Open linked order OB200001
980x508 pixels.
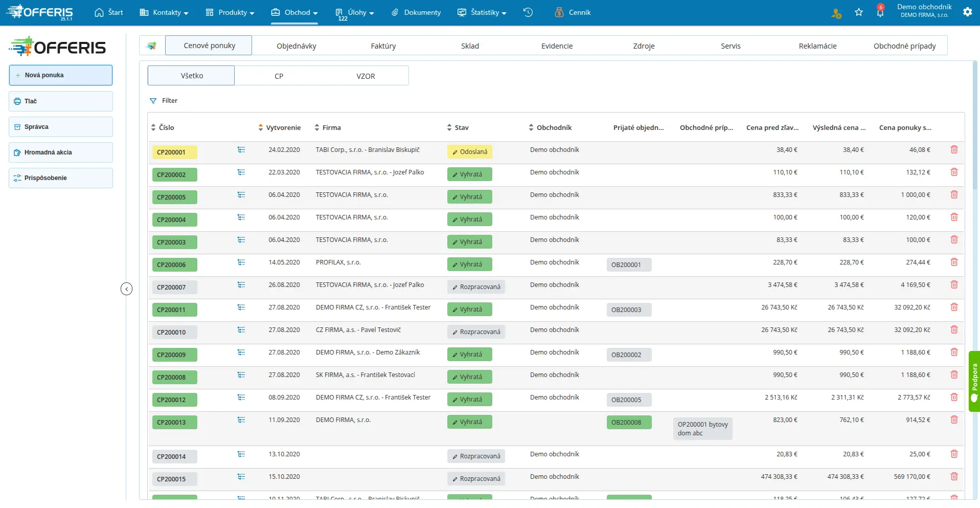click(629, 264)
